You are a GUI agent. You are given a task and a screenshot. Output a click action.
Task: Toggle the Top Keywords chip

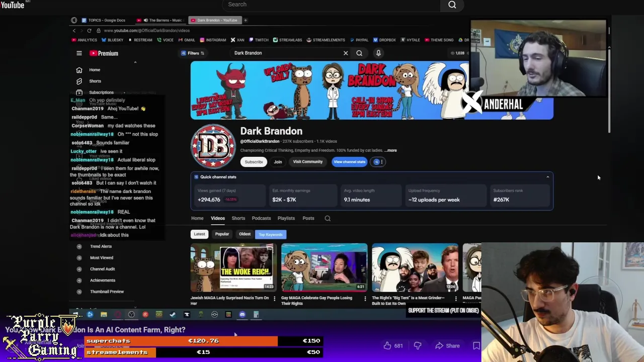pos(271,234)
